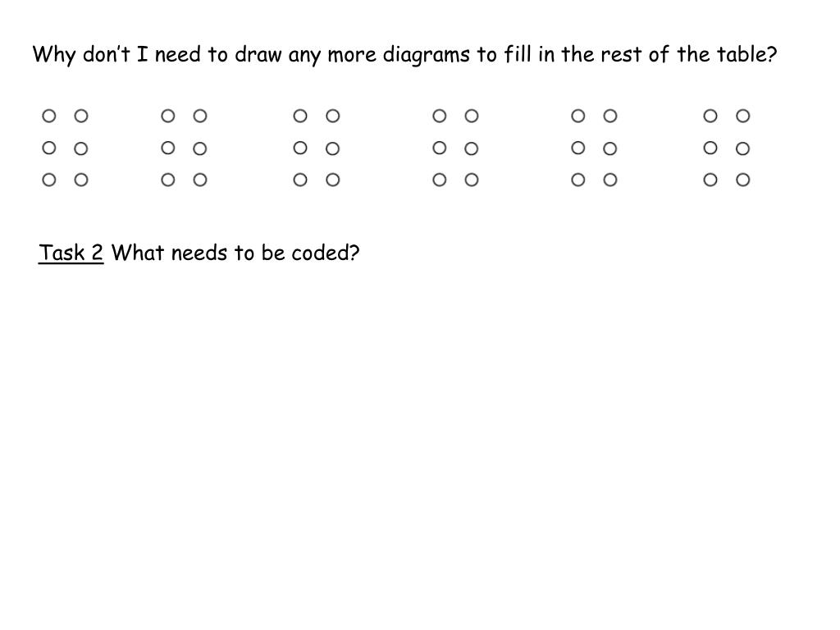Click the "Why don't I need" question heading
Screen dimensions: 840x630
coord(404,55)
